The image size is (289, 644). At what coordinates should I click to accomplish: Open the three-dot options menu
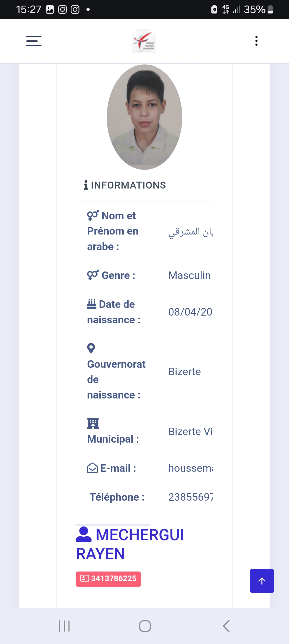point(256,41)
